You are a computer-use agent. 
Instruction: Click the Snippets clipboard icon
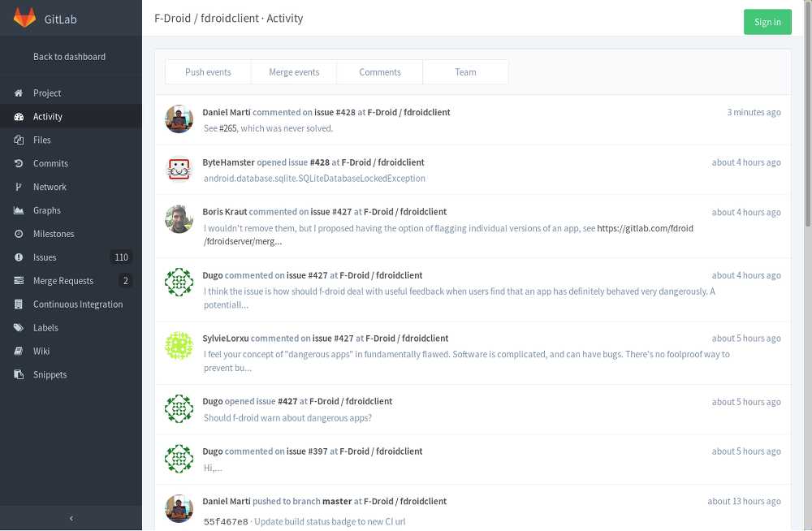point(19,375)
